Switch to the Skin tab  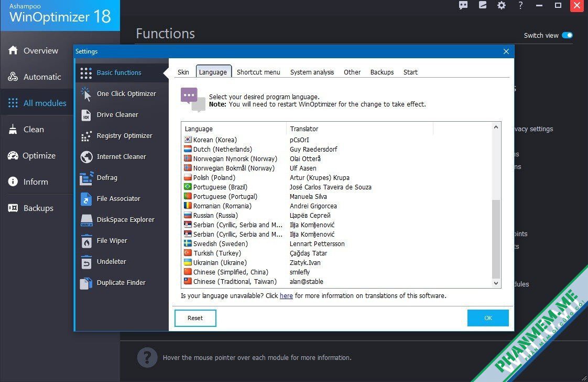coord(183,72)
